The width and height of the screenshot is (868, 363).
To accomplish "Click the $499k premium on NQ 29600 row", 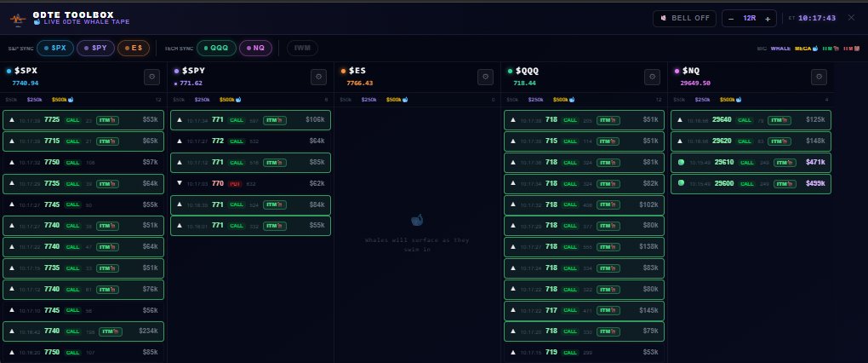I will 816,183.
